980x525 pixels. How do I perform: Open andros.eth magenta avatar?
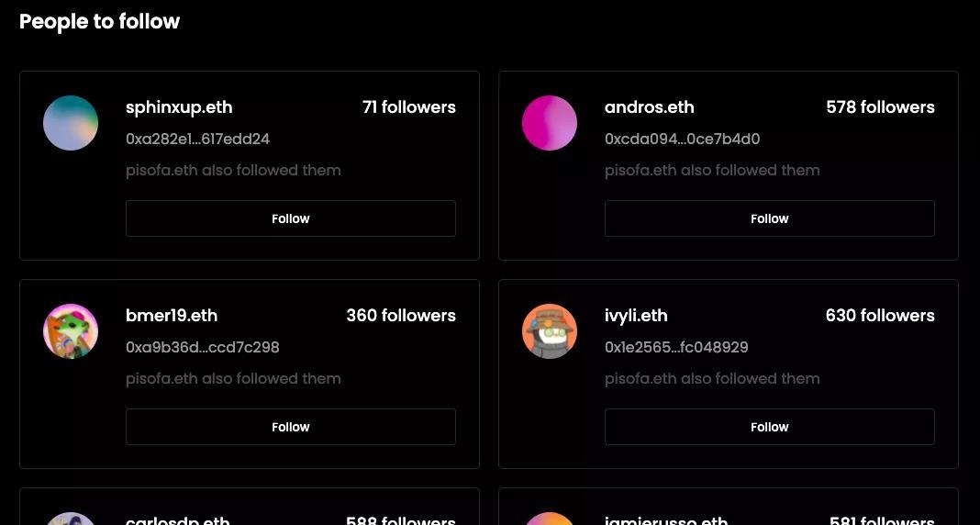[x=550, y=123]
